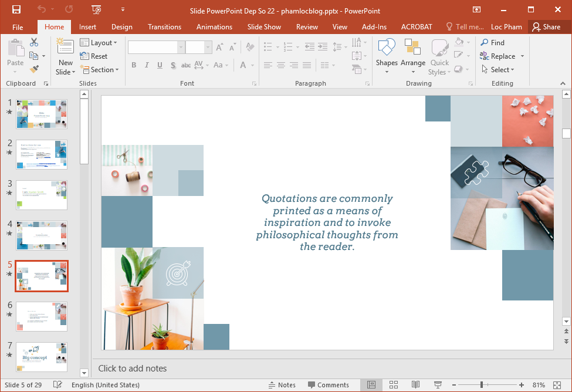Click Reset slide button
572x392 pixels.
[x=94, y=56]
